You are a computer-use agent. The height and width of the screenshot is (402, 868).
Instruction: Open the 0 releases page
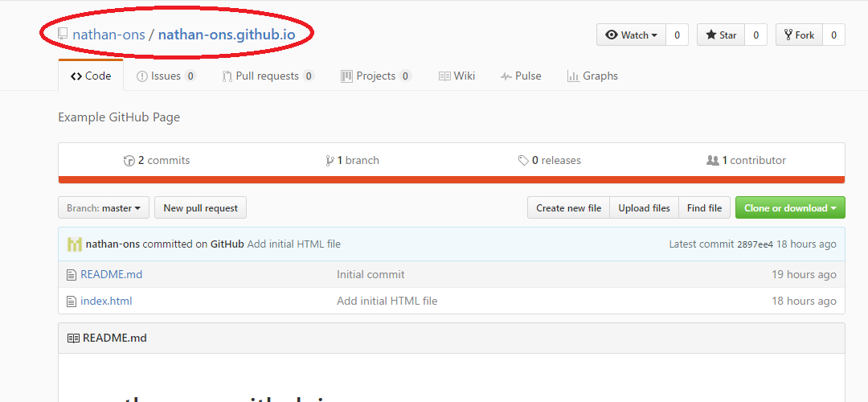pyautogui.click(x=550, y=161)
